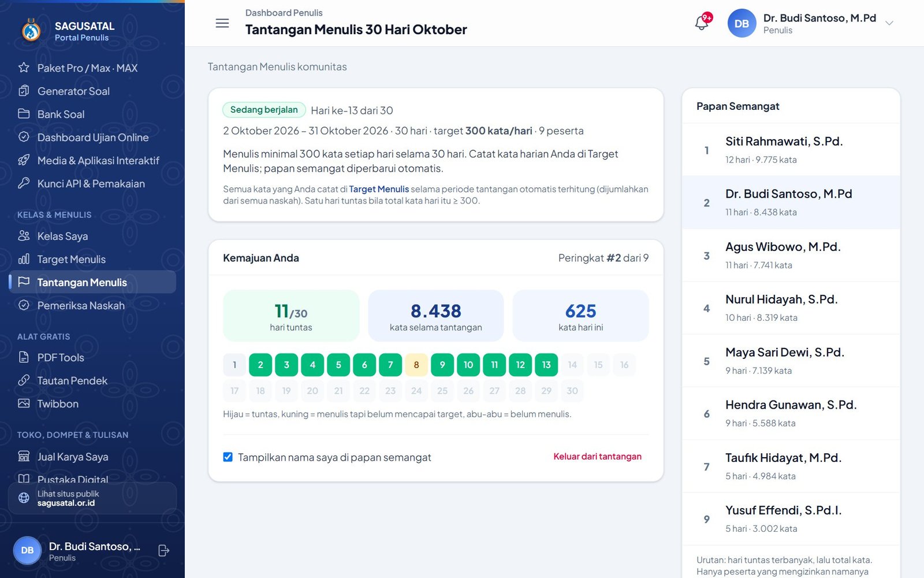
Task: Follow the Target Menulis link in the description
Action: coord(379,189)
